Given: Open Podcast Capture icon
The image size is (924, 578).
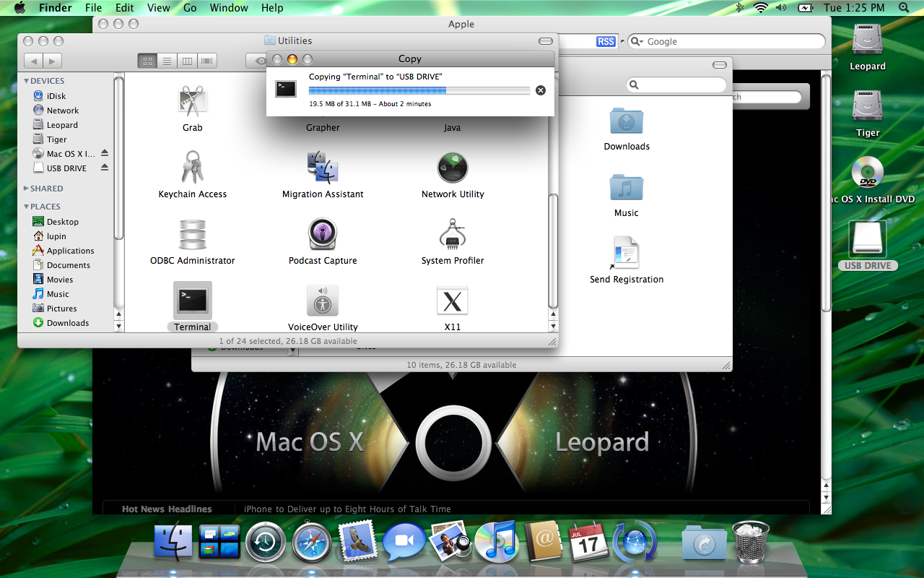Looking at the screenshot, I should [x=323, y=234].
